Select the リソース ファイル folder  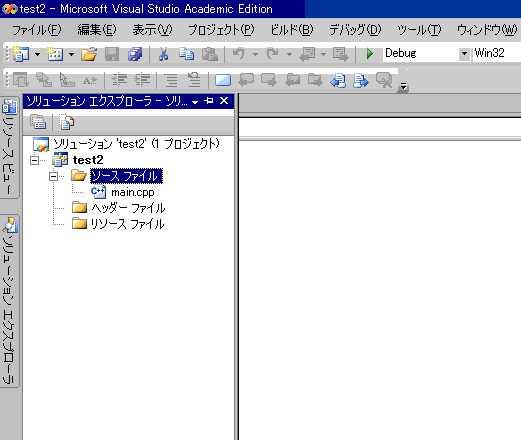click(128, 224)
